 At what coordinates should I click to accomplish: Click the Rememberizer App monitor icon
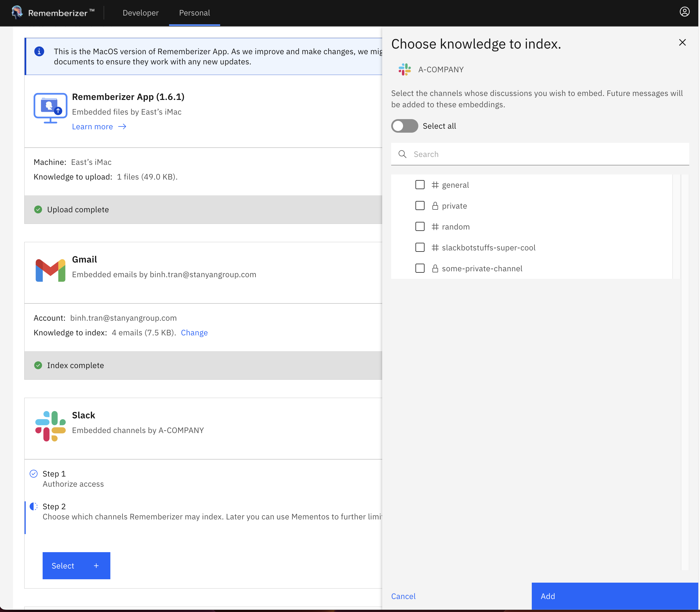(51, 108)
